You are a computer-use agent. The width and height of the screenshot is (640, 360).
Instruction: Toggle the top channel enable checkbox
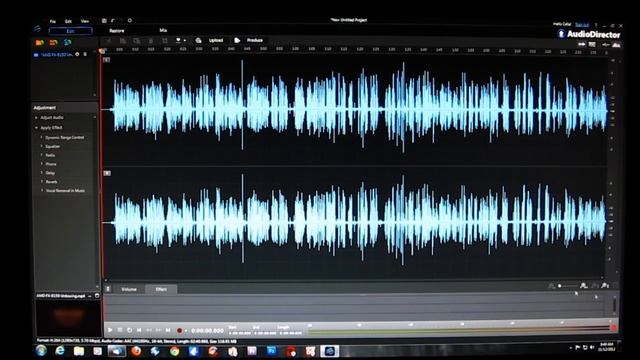pos(107,60)
